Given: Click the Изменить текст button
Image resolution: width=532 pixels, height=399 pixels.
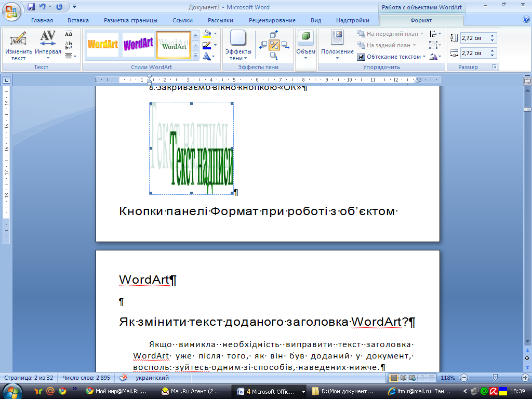Looking at the screenshot, I should pyautogui.click(x=18, y=46).
